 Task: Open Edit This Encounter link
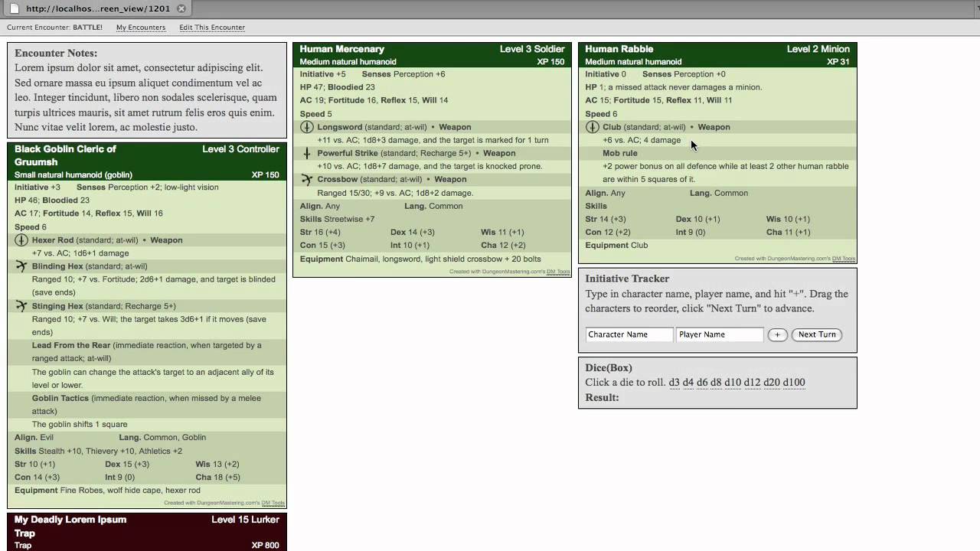pos(212,28)
